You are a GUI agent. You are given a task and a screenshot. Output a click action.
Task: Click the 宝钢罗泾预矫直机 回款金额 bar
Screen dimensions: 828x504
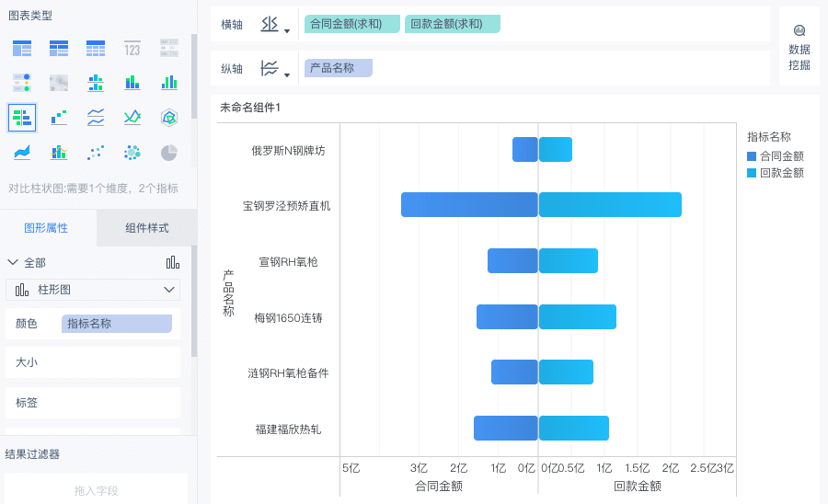coord(611,205)
